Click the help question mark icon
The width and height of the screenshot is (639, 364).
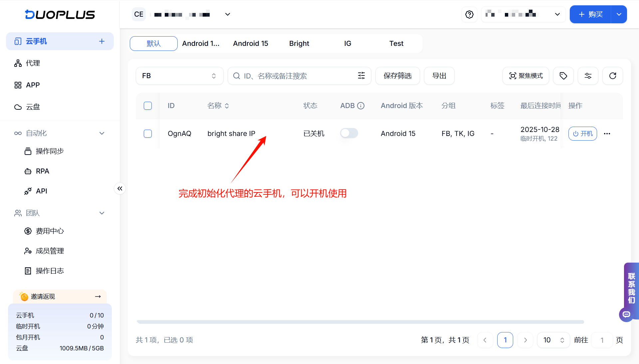pyautogui.click(x=469, y=14)
